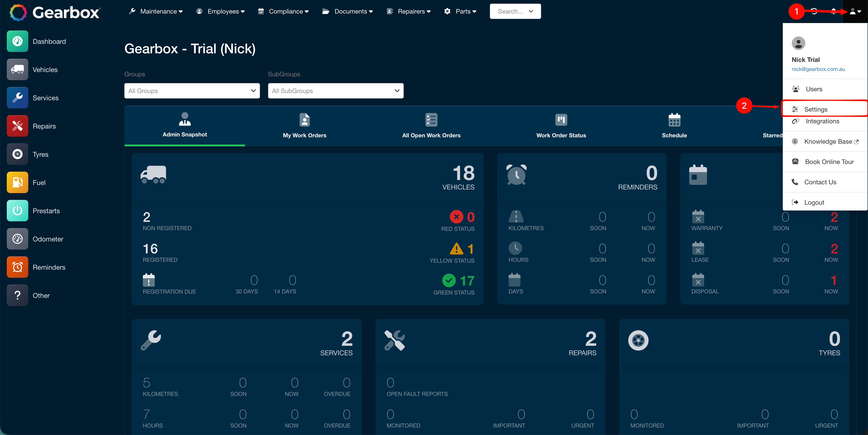Click the Nick Trial profile avatar
868x435 pixels.
(798, 43)
